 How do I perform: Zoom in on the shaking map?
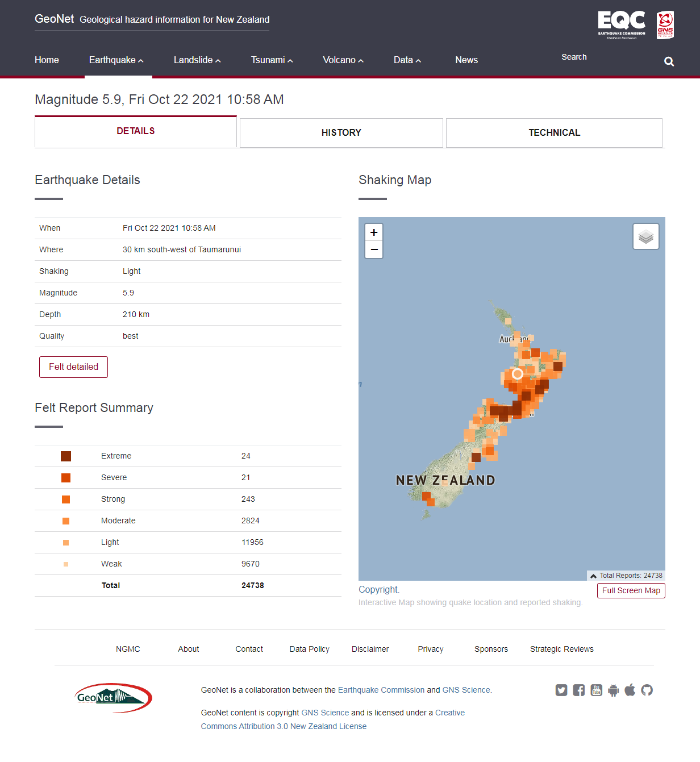click(x=374, y=232)
